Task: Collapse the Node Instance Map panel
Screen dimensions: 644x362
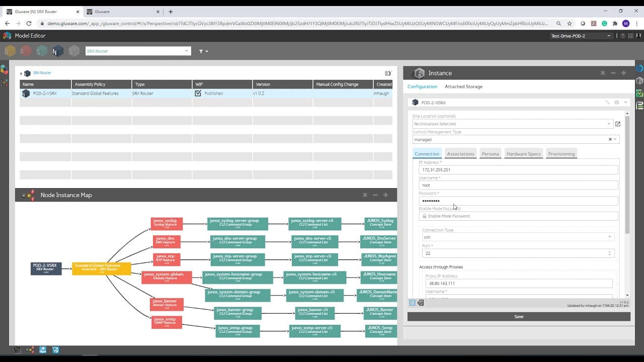Action: click(x=375, y=195)
